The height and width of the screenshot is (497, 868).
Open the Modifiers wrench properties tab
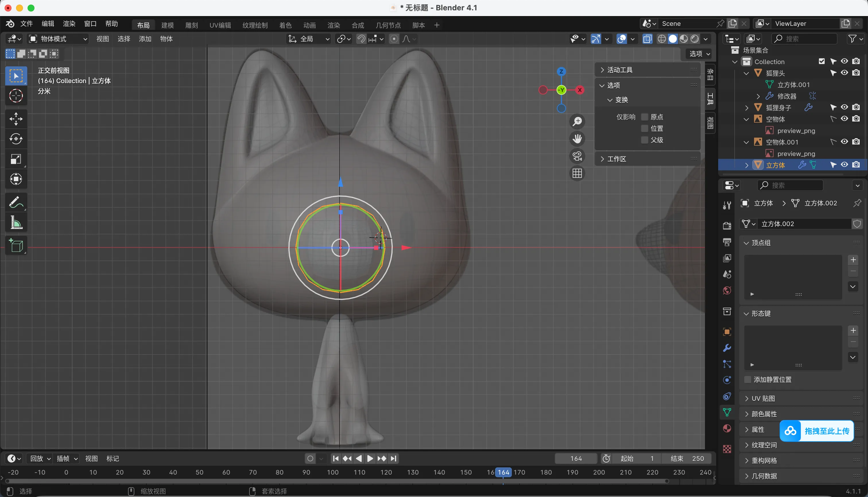(x=727, y=348)
